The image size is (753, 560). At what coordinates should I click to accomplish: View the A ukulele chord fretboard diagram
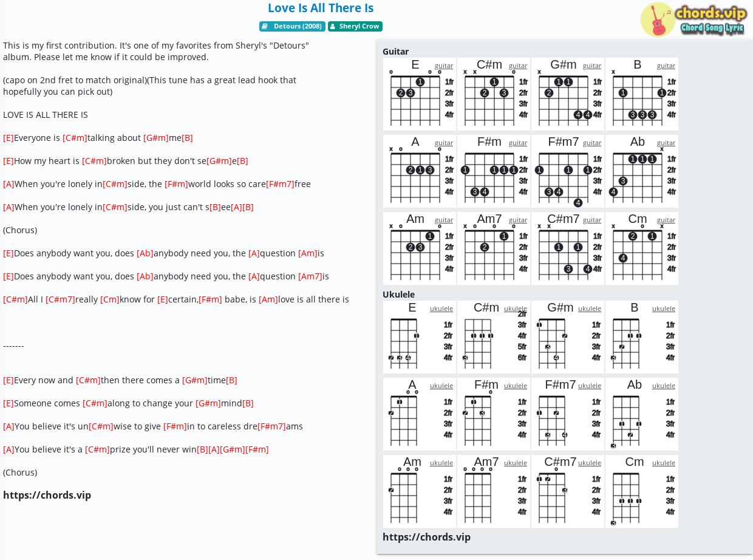(420, 414)
